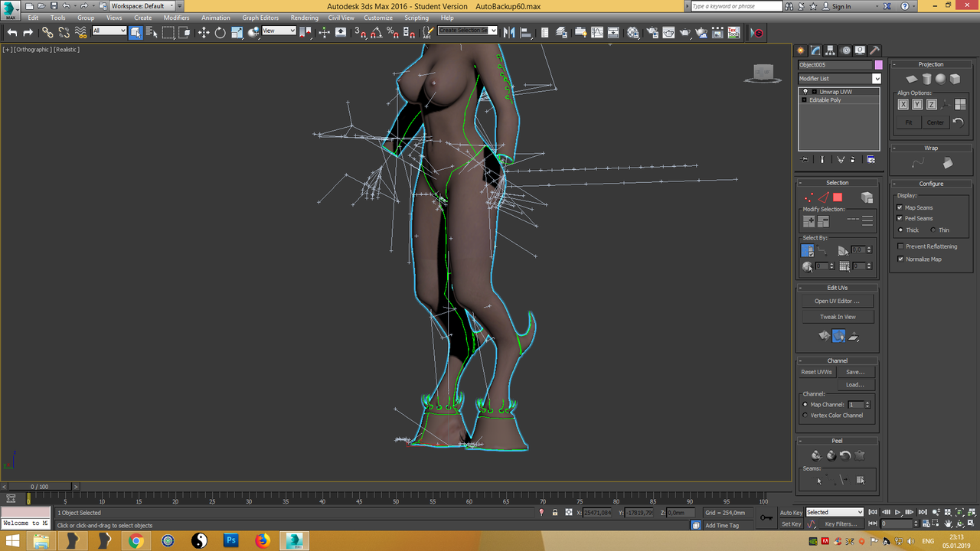Toggle the Normalize Map checkbox

coord(900,259)
